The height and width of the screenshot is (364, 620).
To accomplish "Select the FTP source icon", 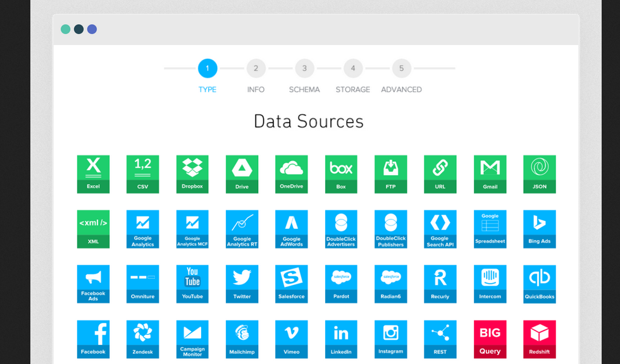I will pyautogui.click(x=390, y=174).
